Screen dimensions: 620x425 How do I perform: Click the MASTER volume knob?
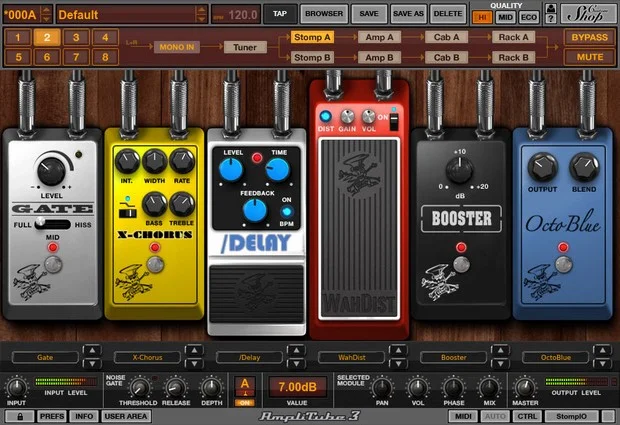click(x=525, y=387)
